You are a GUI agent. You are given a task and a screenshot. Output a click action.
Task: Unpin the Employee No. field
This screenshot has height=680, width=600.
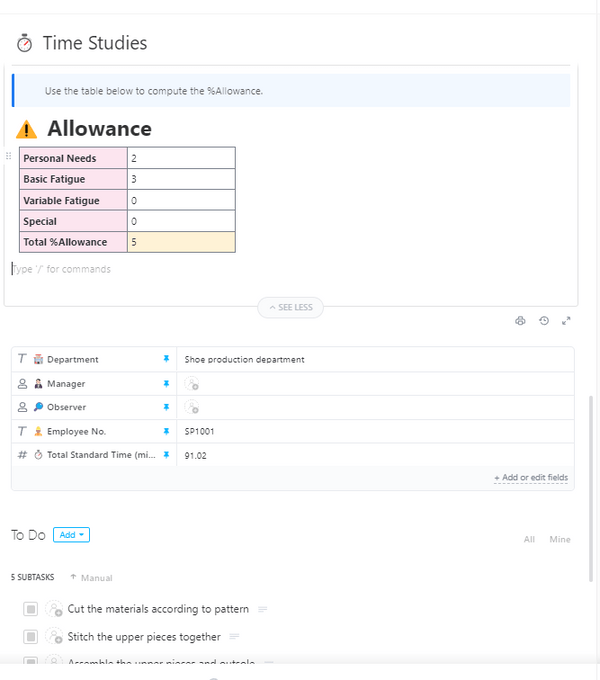click(x=166, y=431)
